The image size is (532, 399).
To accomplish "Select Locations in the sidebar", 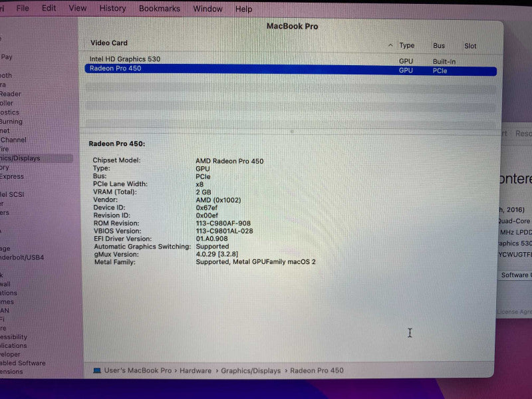I will tap(9, 293).
